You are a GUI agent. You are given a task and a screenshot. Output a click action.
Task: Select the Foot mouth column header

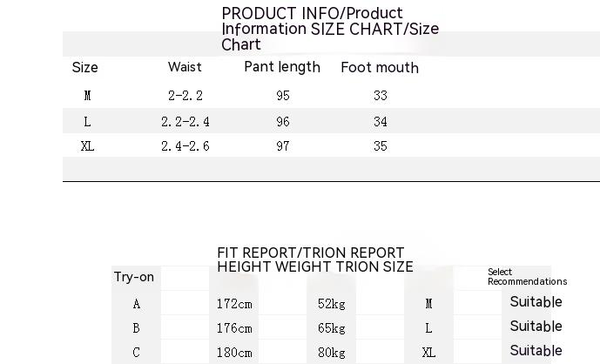click(x=380, y=68)
